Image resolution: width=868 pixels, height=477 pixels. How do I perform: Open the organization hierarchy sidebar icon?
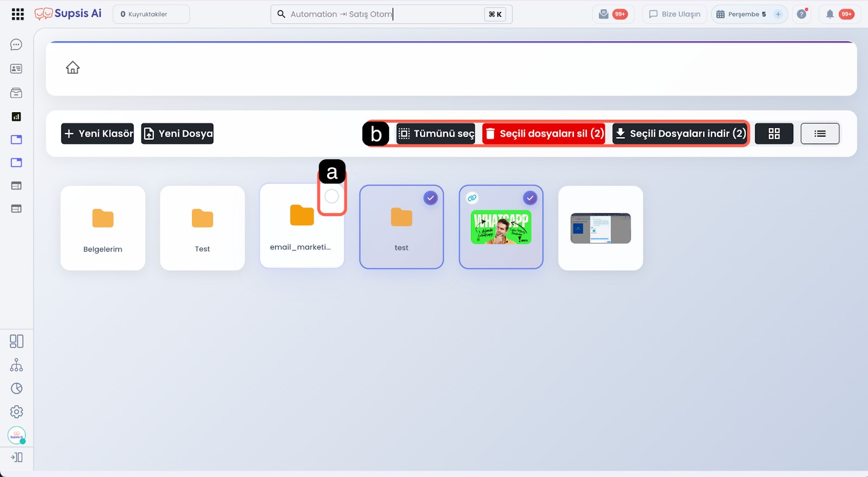(x=16, y=365)
